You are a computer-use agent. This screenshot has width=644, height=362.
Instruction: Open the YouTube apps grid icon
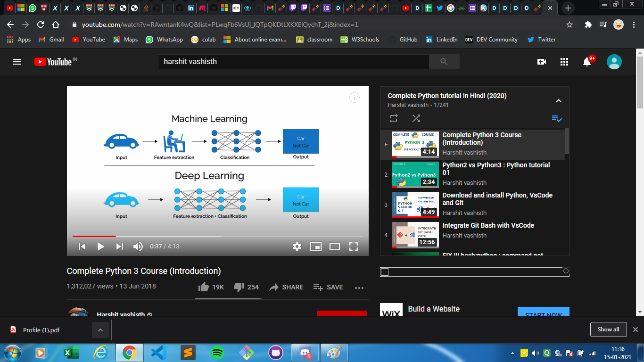coord(564,62)
